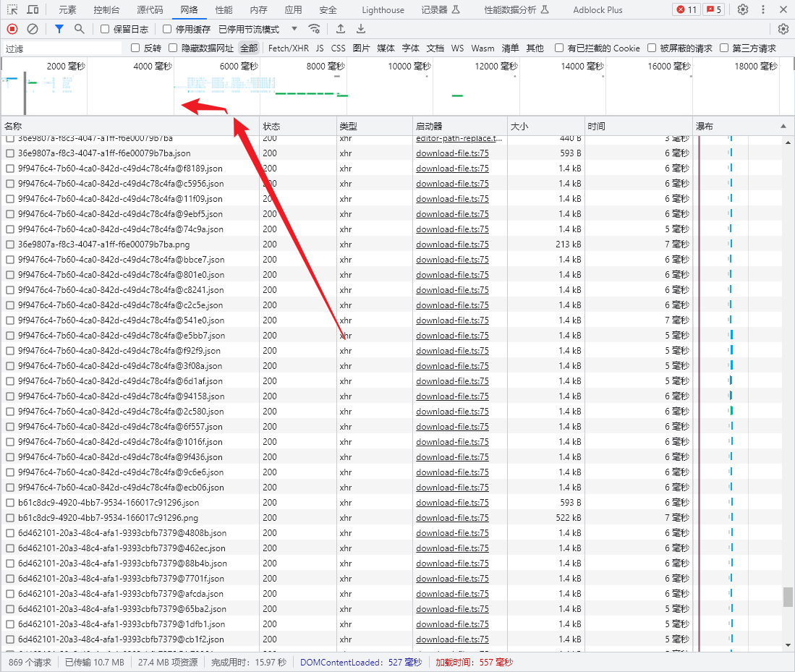
Task: Open editor-path-replace initiator link
Action: (459, 138)
